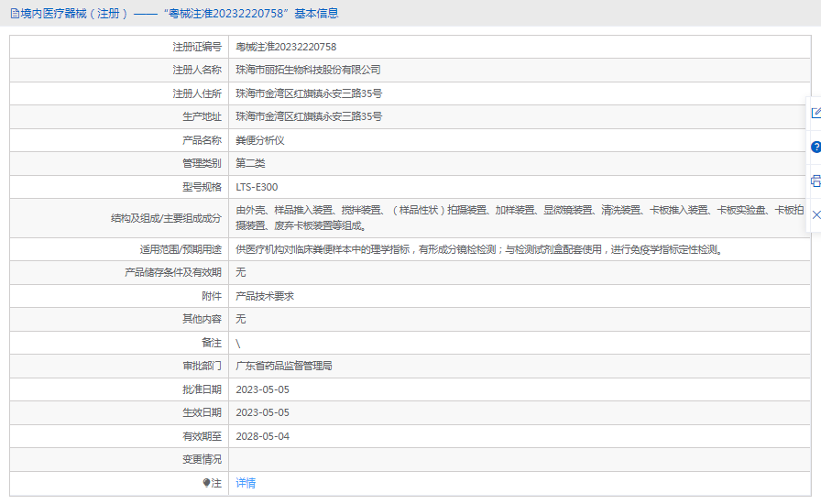Click date 2023-05-05 in 批准日期 row
Image resolution: width=821 pixels, height=504 pixels.
(262, 389)
